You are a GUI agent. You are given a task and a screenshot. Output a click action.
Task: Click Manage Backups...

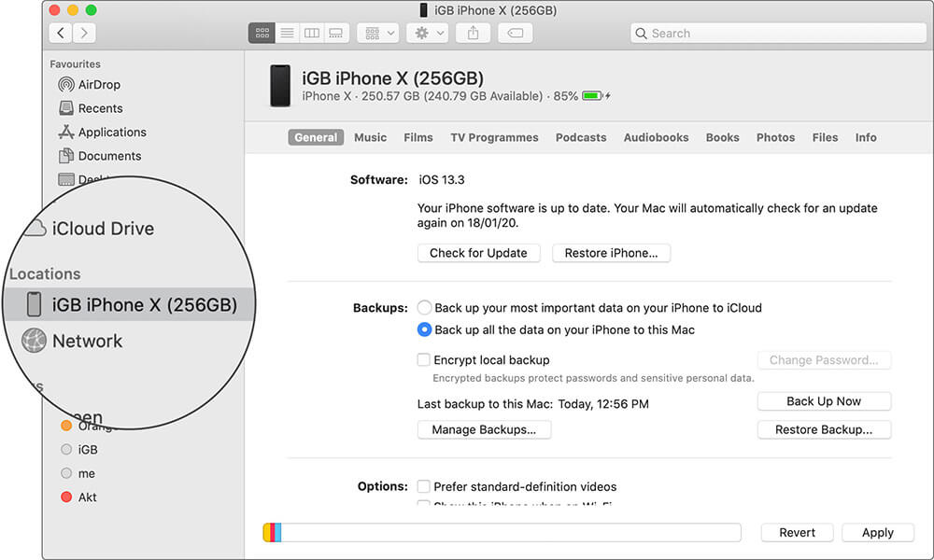tap(484, 429)
